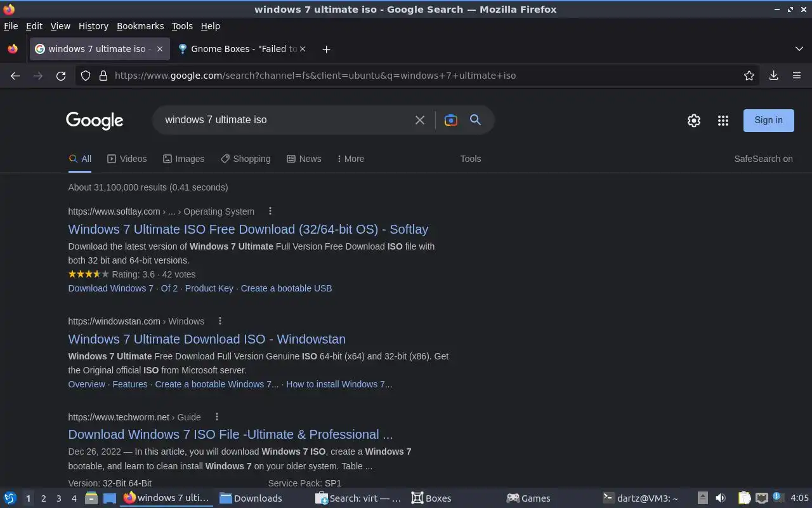Open the Firefox downloads panel
Screen dimensions: 812x508
point(773,76)
